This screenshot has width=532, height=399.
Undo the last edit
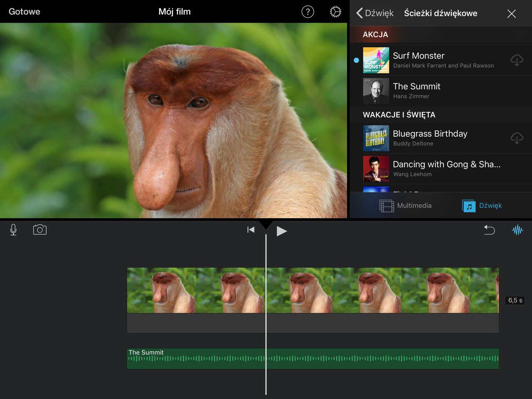pos(489,230)
